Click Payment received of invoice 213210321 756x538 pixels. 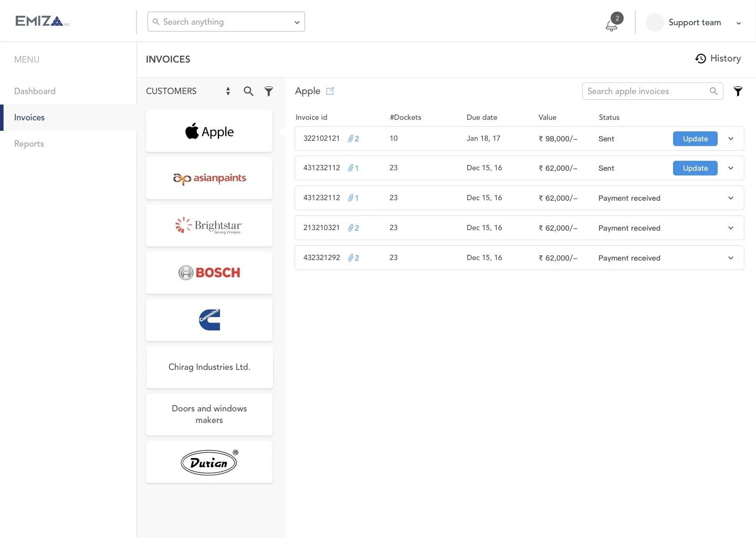[x=629, y=228]
